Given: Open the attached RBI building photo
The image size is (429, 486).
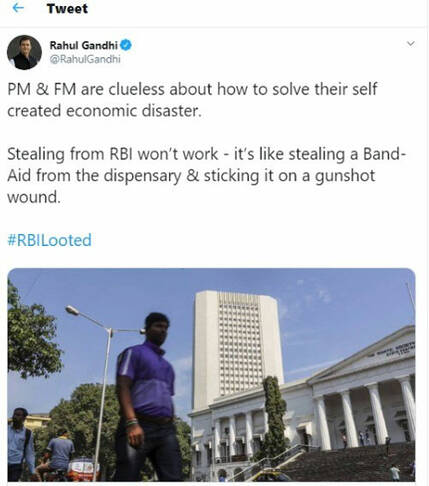Looking at the screenshot, I should [x=211, y=375].
